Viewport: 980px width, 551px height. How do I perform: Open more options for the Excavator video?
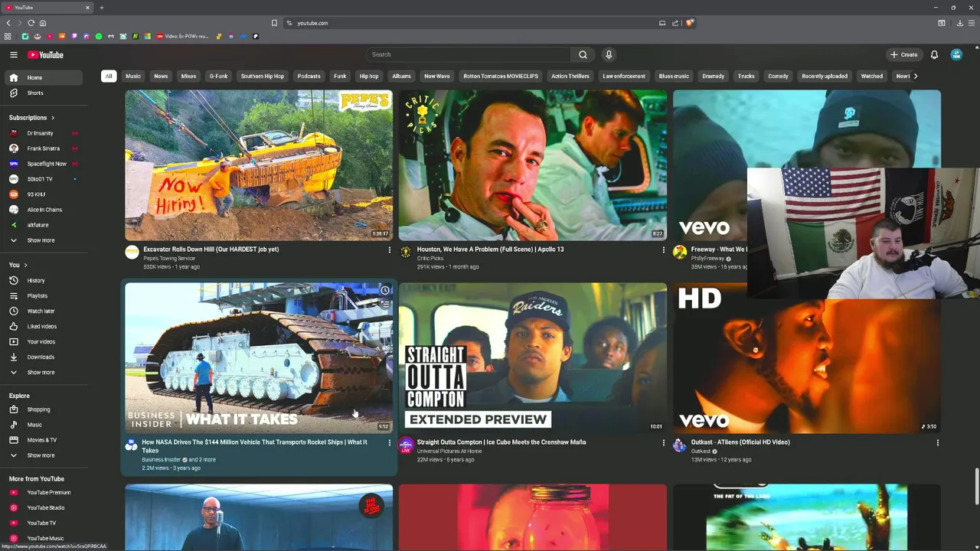pyautogui.click(x=389, y=250)
